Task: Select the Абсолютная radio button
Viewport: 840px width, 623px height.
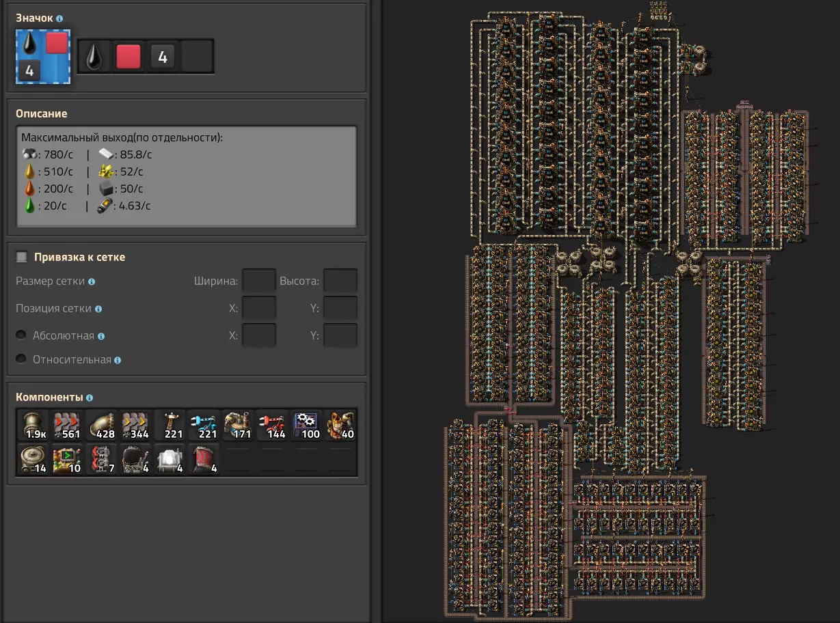Action: [22, 335]
